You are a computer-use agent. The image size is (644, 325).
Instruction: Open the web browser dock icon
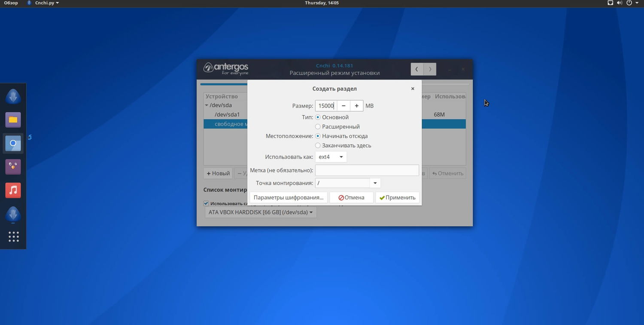click(13, 143)
